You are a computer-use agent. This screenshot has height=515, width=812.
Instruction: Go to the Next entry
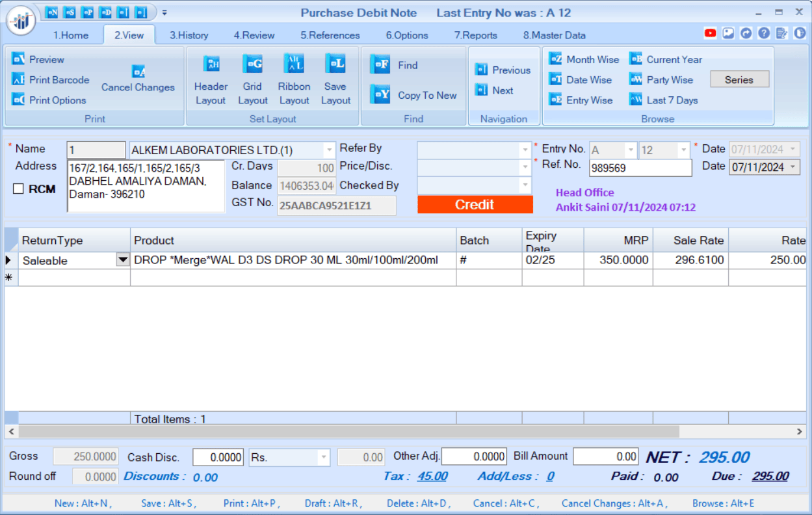coord(494,90)
